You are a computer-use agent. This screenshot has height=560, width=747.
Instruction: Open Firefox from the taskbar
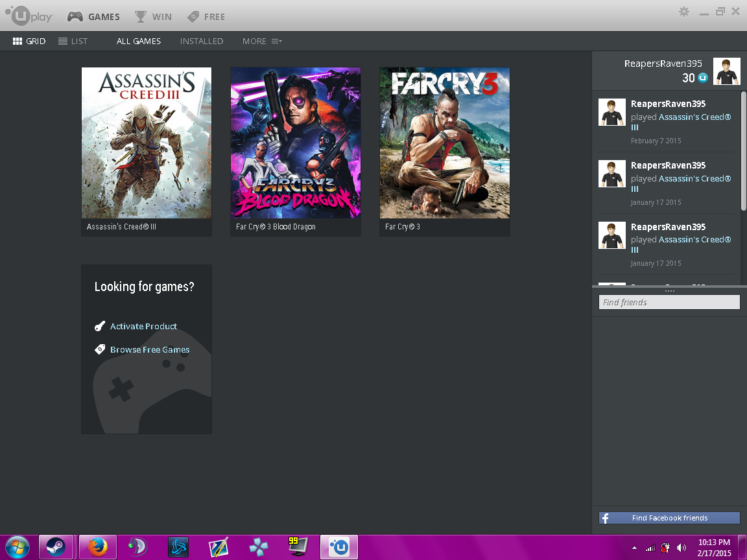[x=98, y=547]
